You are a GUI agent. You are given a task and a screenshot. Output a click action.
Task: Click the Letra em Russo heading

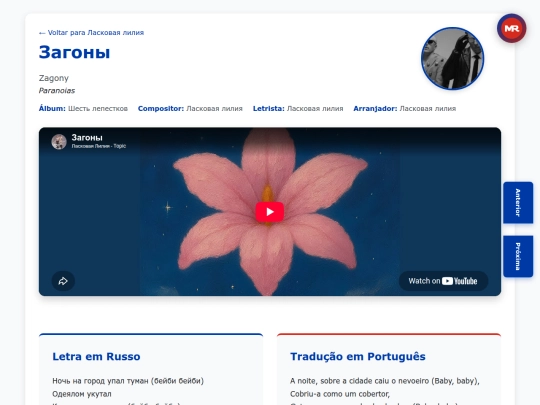coord(96,356)
